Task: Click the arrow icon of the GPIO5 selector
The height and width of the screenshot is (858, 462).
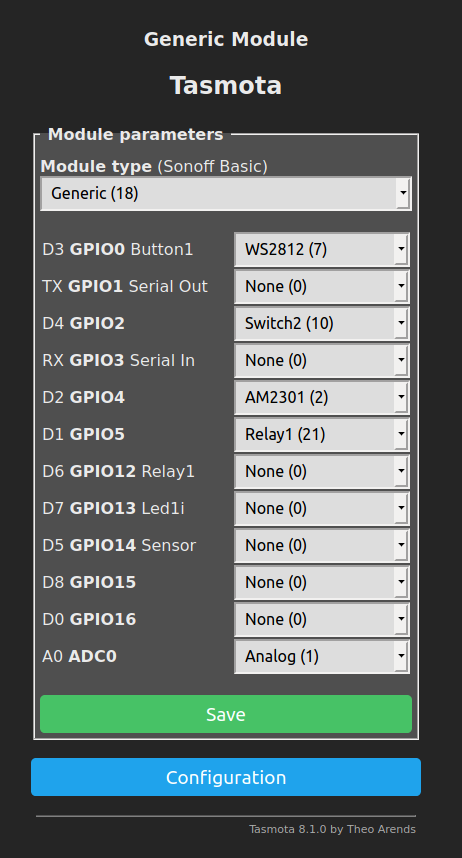Action: [x=401, y=434]
